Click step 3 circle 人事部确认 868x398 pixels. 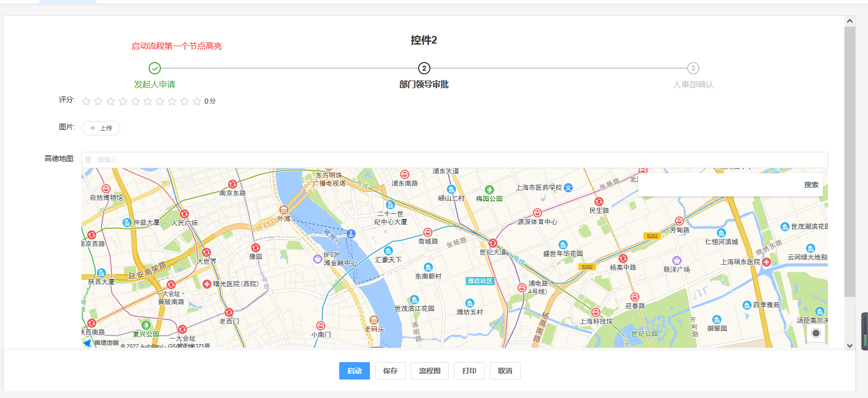[x=693, y=68]
